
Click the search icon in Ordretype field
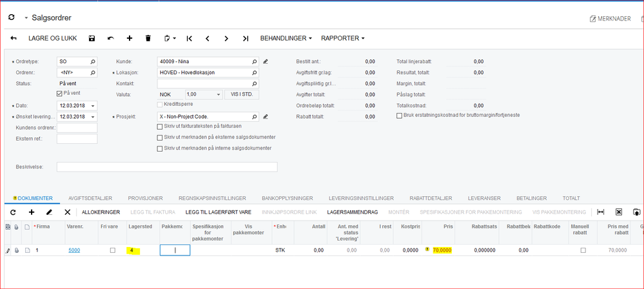tap(93, 62)
